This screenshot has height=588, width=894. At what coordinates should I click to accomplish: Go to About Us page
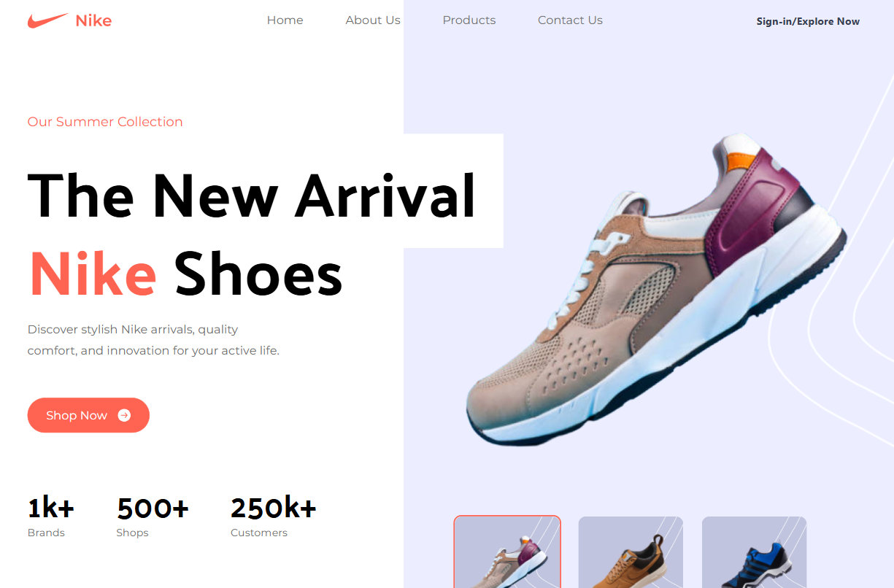coord(373,20)
